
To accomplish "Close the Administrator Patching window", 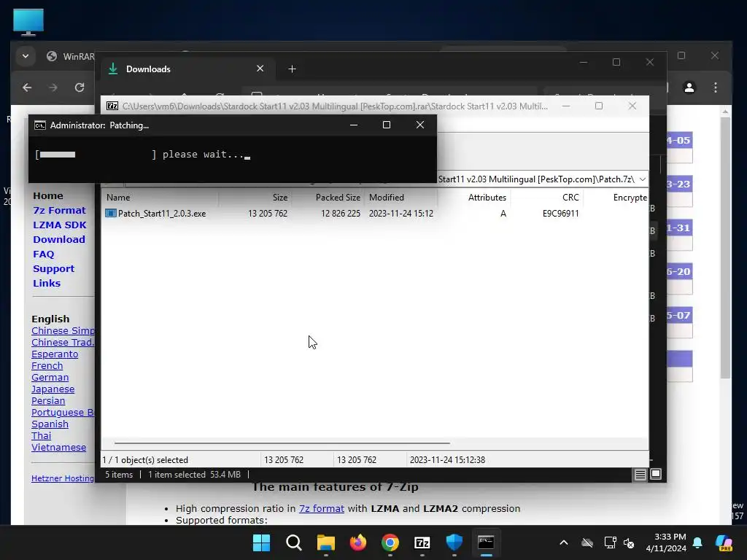I will coord(419,125).
